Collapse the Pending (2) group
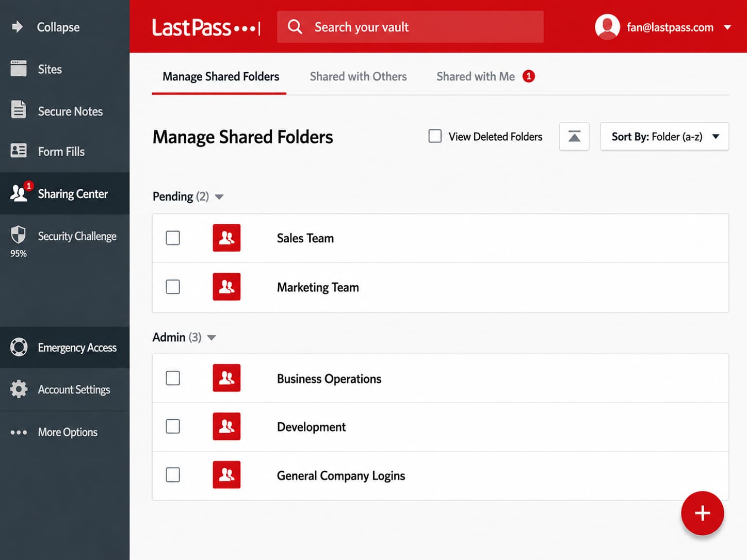 219,197
